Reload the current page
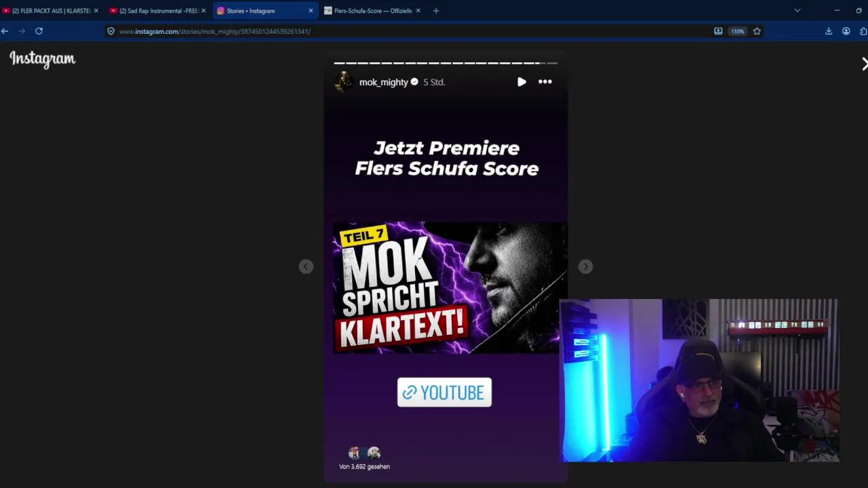Screen dimensions: 868x488 coord(39,31)
